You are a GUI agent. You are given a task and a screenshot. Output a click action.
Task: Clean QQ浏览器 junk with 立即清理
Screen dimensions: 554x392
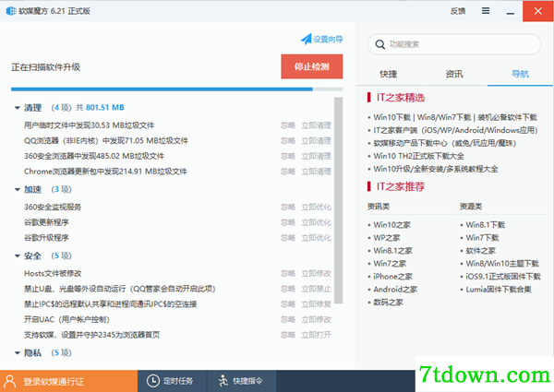click(316, 141)
